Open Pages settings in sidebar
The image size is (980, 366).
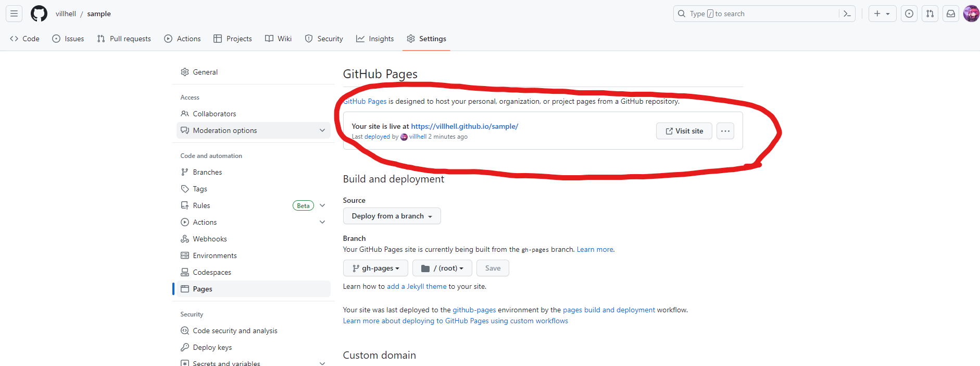click(254, 289)
